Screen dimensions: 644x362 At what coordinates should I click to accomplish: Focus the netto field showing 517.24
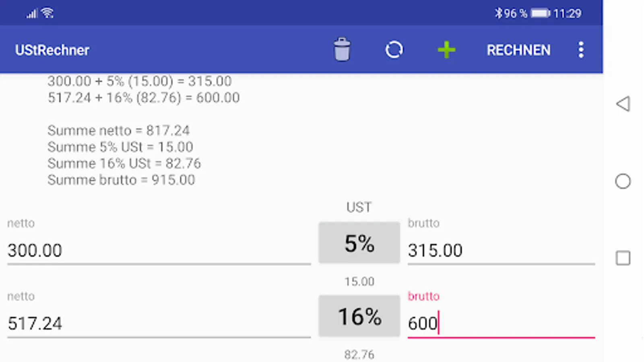pos(159,323)
